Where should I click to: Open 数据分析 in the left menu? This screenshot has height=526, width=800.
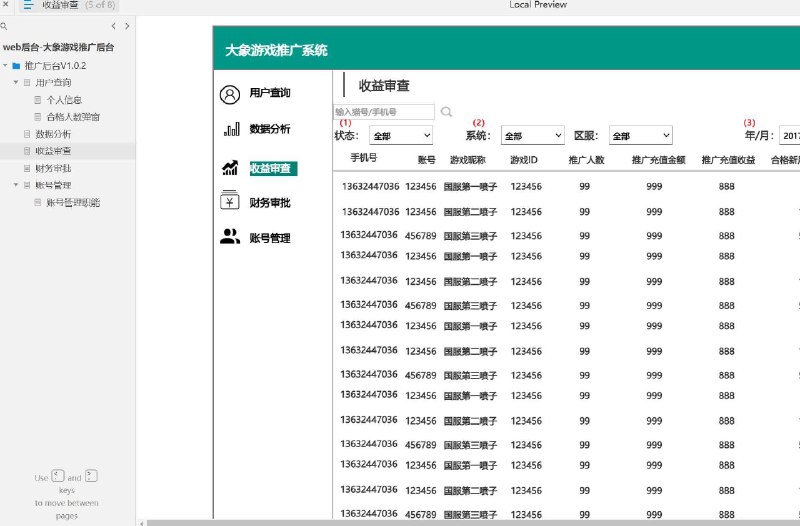[270, 129]
